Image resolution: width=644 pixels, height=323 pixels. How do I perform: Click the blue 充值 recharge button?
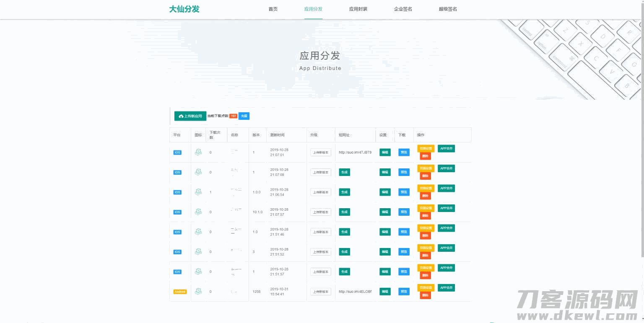244,116
